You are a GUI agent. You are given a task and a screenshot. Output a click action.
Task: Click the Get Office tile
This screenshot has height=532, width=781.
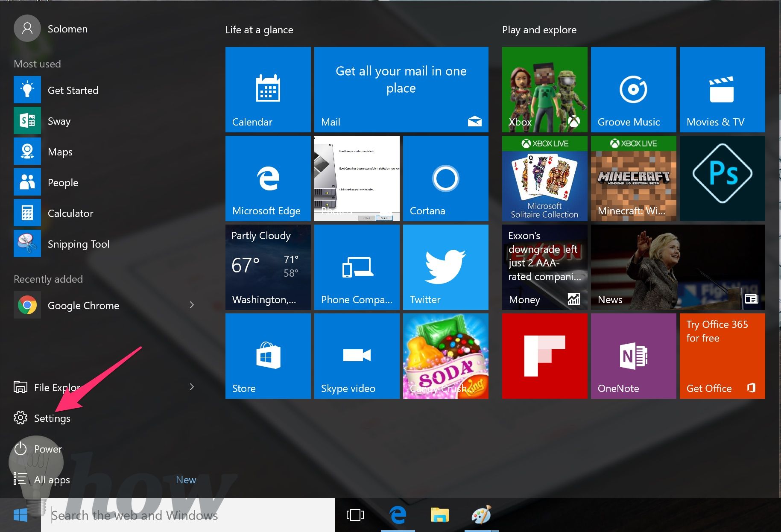[x=722, y=356]
